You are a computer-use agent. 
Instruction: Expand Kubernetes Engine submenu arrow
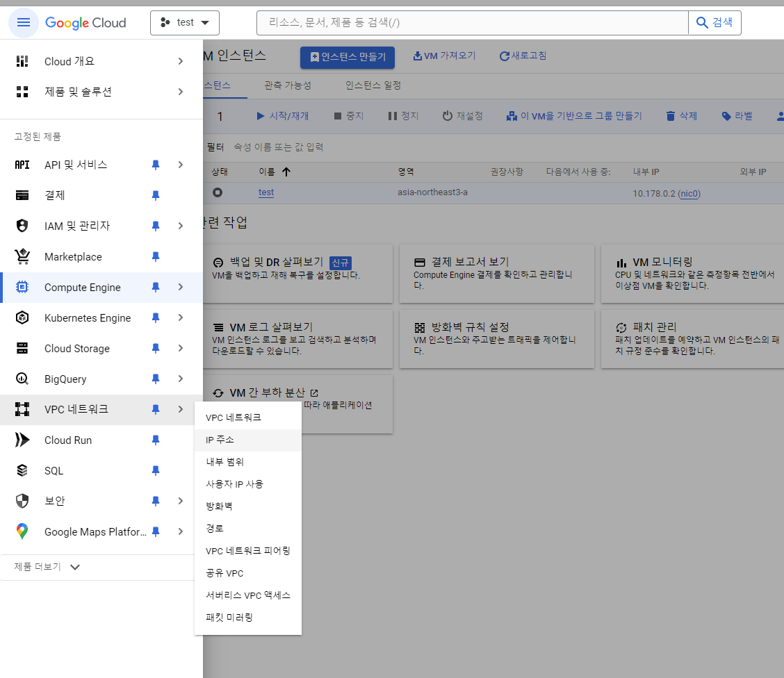pos(181,317)
